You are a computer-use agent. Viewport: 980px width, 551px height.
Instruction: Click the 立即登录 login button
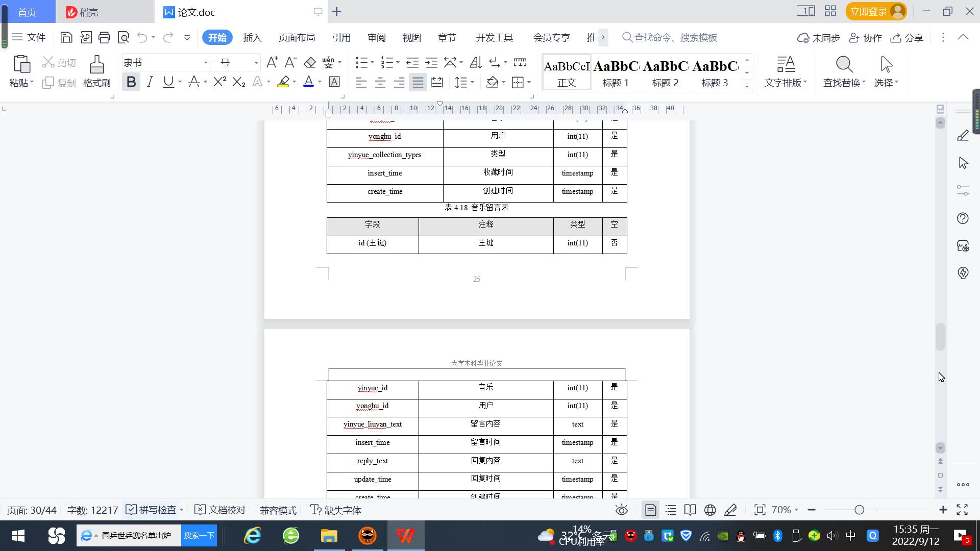tap(876, 11)
